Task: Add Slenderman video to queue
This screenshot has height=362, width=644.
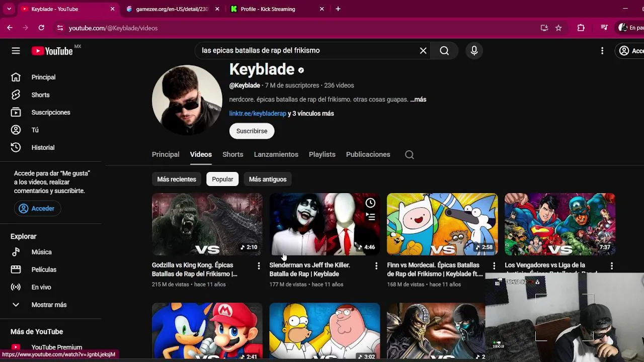Action: point(370,217)
